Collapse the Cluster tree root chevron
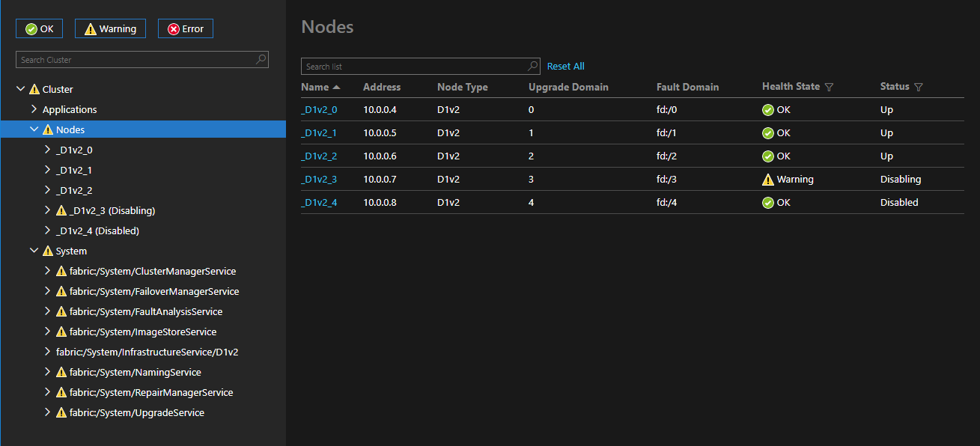This screenshot has width=980, height=446. click(x=20, y=89)
